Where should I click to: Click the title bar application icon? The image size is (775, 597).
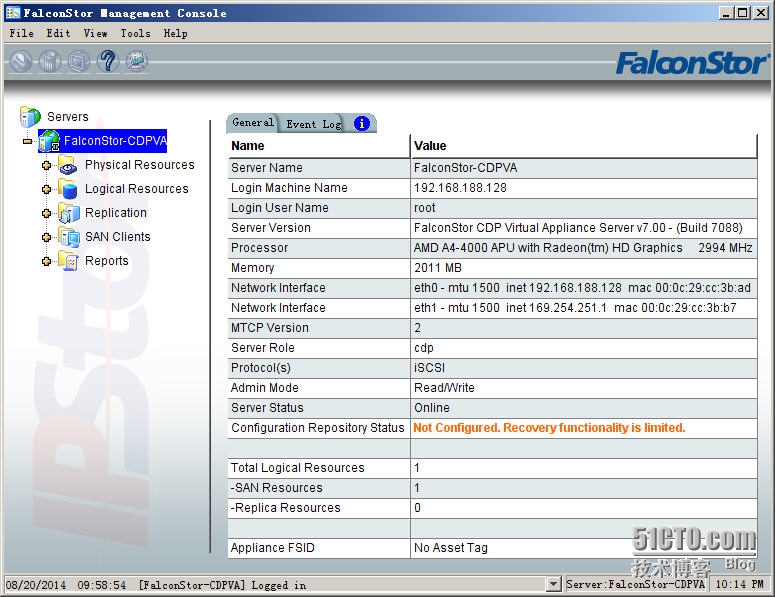point(13,13)
